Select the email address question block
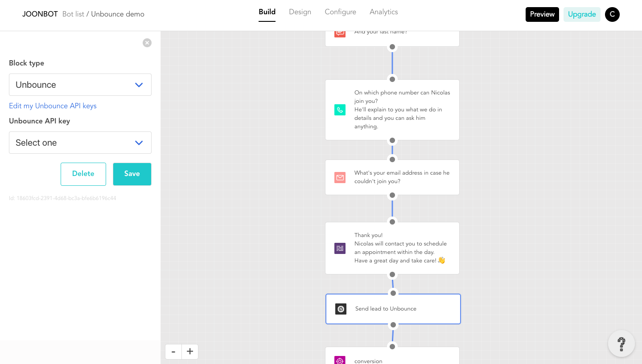Viewport: 642px width, 364px height. [x=392, y=177]
